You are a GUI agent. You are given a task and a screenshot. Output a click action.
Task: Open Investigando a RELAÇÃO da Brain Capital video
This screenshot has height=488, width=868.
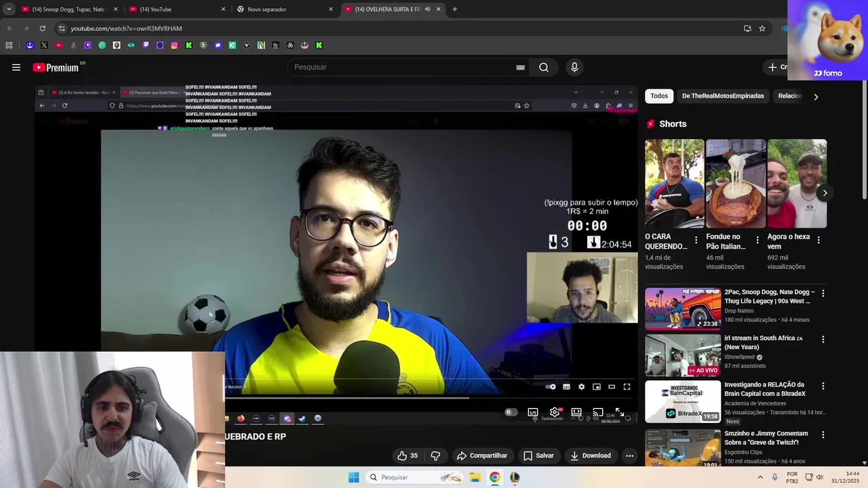point(683,401)
